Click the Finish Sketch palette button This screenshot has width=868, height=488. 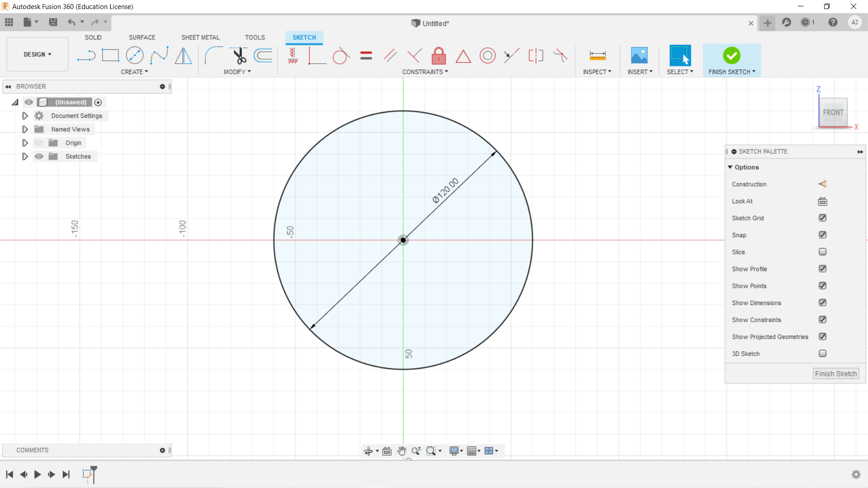835,374
